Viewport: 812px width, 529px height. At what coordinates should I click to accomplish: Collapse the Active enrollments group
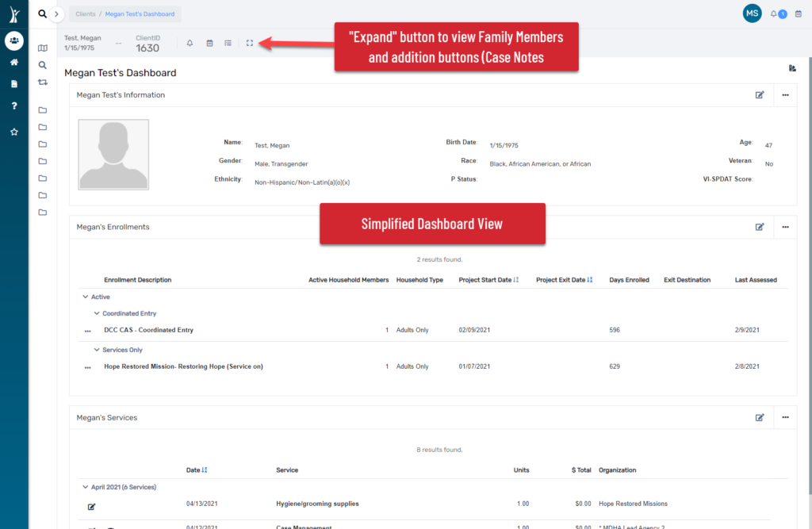coord(86,297)
